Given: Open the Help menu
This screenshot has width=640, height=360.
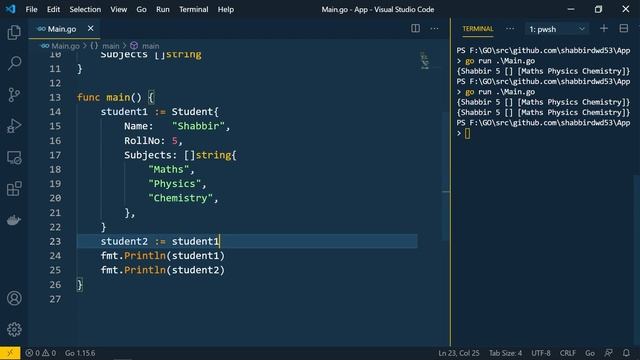Looking at the screenshot, I should coord(225,9).
